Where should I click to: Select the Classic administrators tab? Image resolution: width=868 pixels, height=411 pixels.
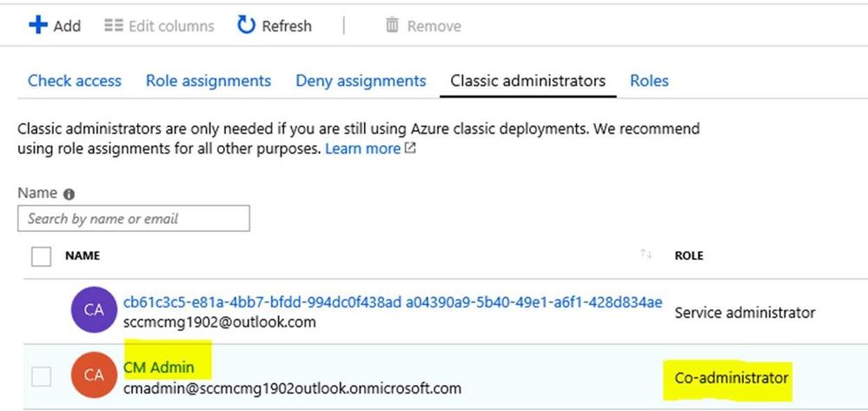pos(527,81)
